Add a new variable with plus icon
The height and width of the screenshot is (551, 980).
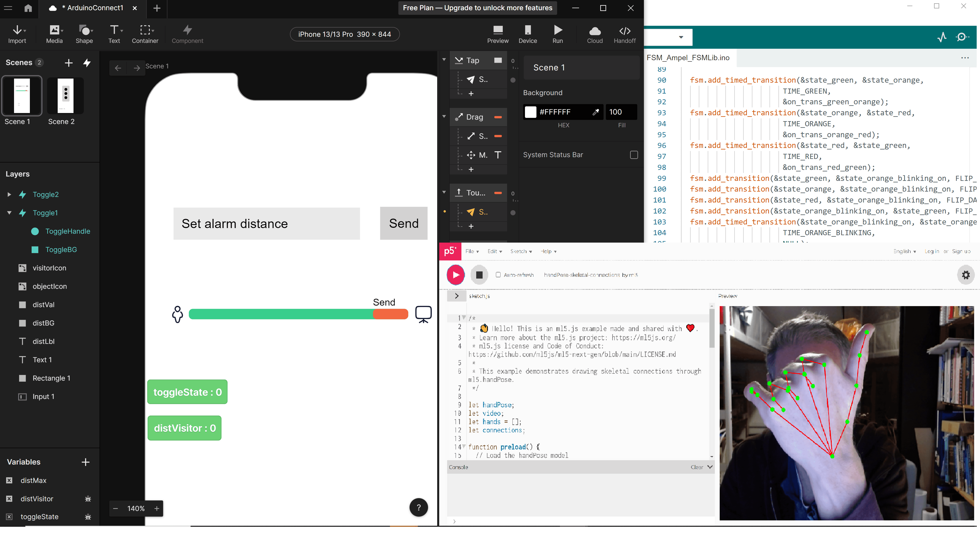[85, 462]
